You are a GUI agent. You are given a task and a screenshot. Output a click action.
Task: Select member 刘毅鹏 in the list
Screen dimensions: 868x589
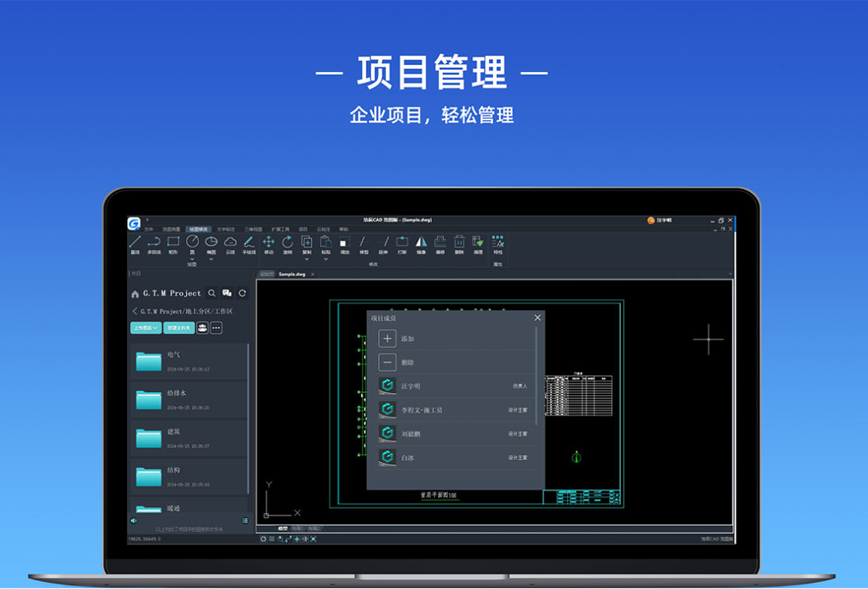pos(456,434)
